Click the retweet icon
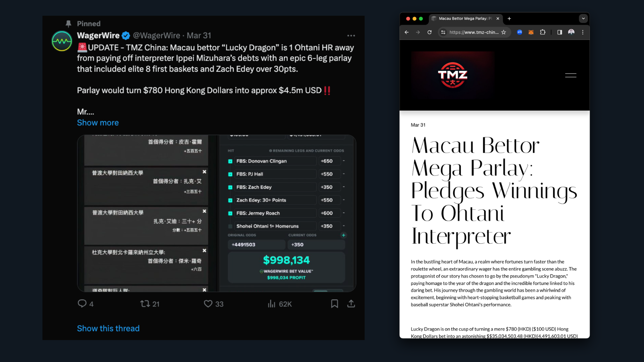This screenshot has height=362, width=644. point(145,304)
